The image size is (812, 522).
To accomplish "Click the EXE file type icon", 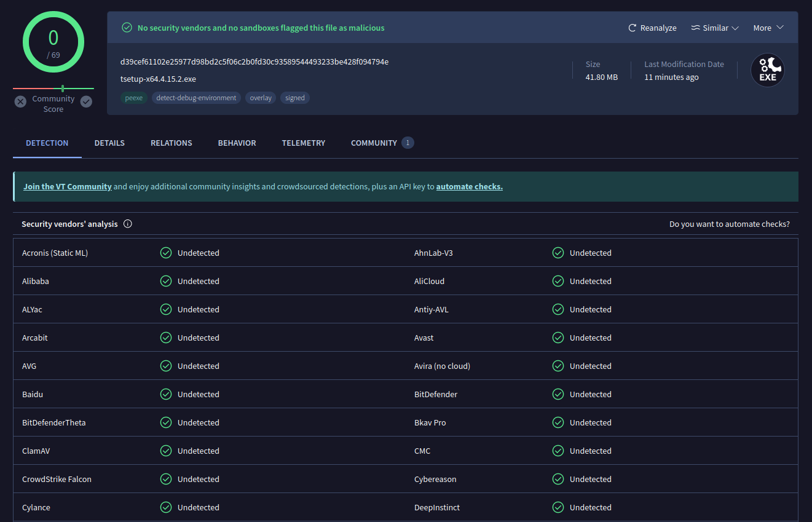I will 768,70.
